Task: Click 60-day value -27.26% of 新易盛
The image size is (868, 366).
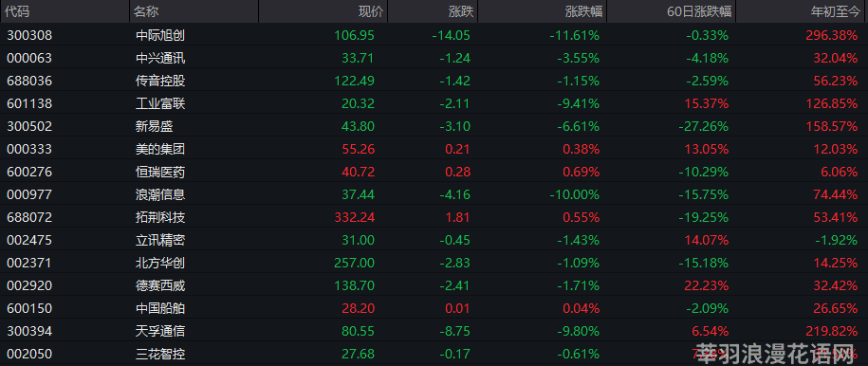Action: click(x=704, y=126)
